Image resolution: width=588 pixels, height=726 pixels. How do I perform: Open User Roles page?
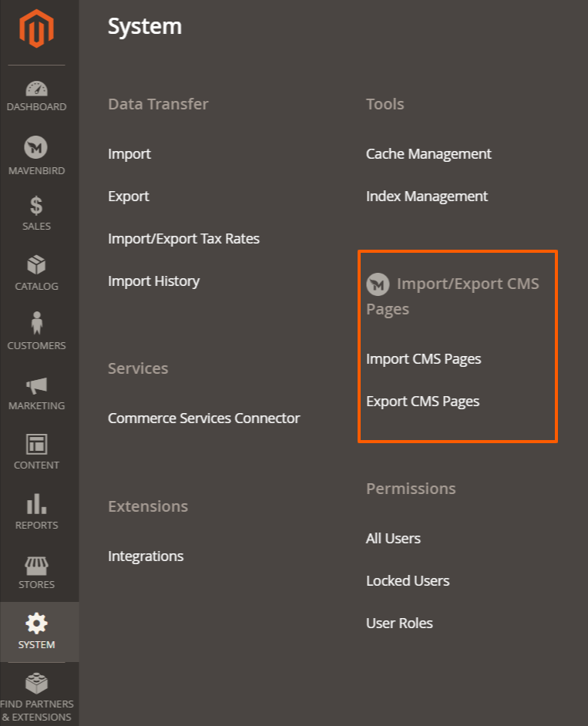[x=399, y=623]
